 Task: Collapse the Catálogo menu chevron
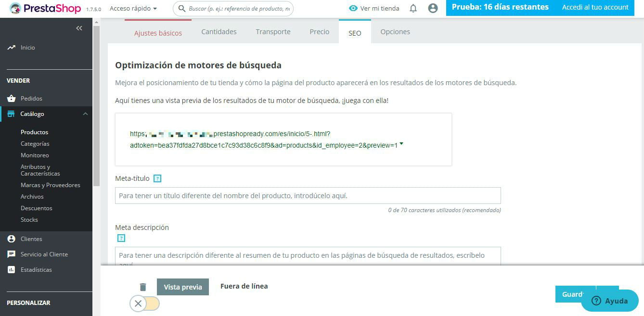pos(85,114)
